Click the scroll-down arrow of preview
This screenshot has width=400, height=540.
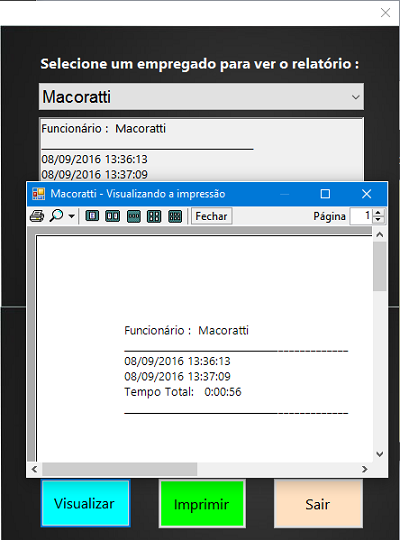click(x=380, y=454)
